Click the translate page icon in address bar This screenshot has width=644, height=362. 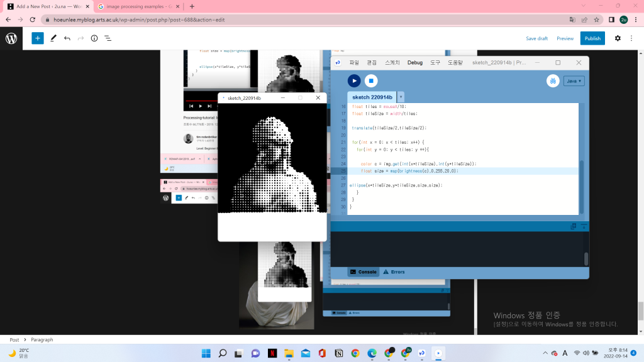(572, 19)
